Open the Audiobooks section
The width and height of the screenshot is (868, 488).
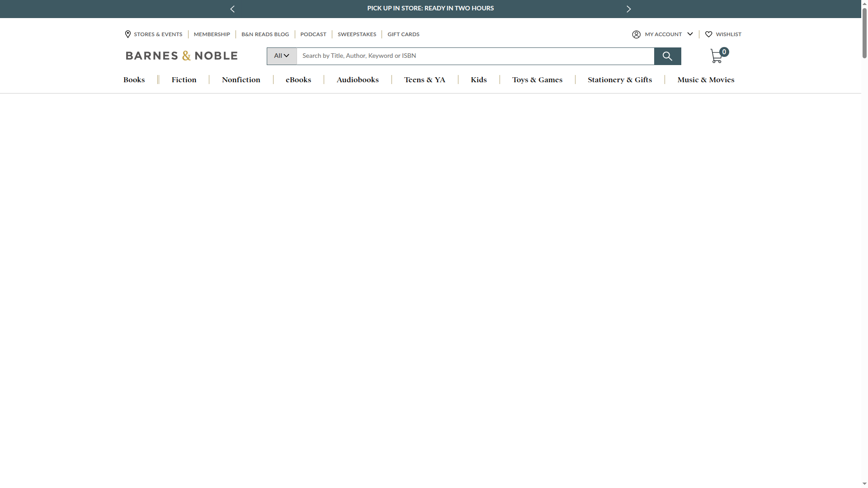tap(357, 80)
